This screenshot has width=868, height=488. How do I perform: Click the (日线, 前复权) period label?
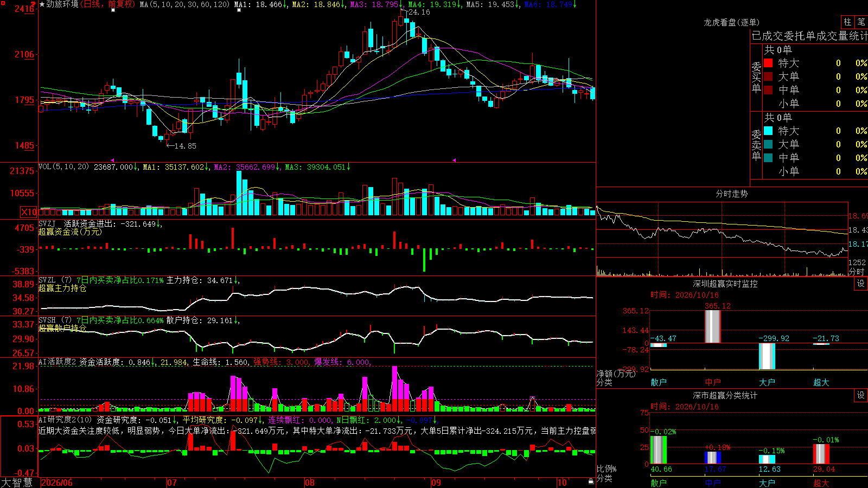pyautogui.click(x=107, y=4)
